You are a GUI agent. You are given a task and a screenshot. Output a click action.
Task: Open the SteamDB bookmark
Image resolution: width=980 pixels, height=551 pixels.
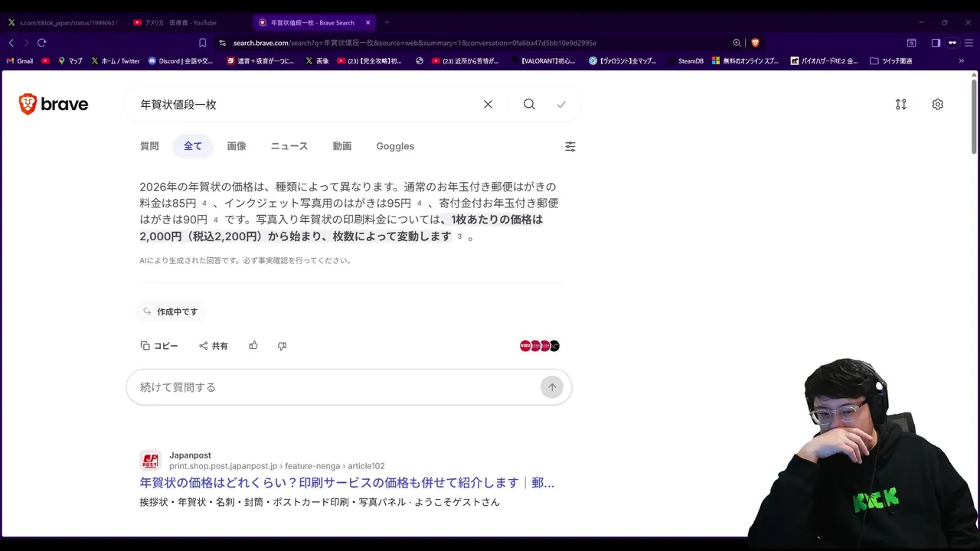pos(685,60)
